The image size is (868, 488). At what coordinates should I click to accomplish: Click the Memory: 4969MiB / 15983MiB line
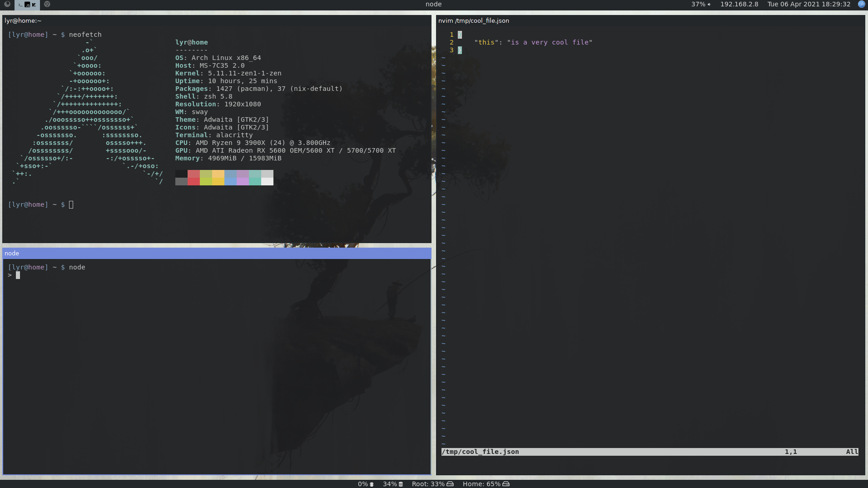228,158
